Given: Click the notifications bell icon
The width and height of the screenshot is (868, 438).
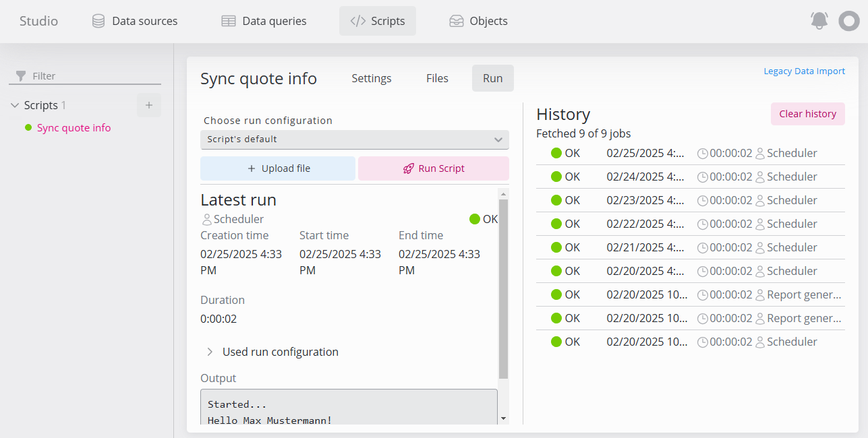Looking at the screenshot, I should coord(819,21).
